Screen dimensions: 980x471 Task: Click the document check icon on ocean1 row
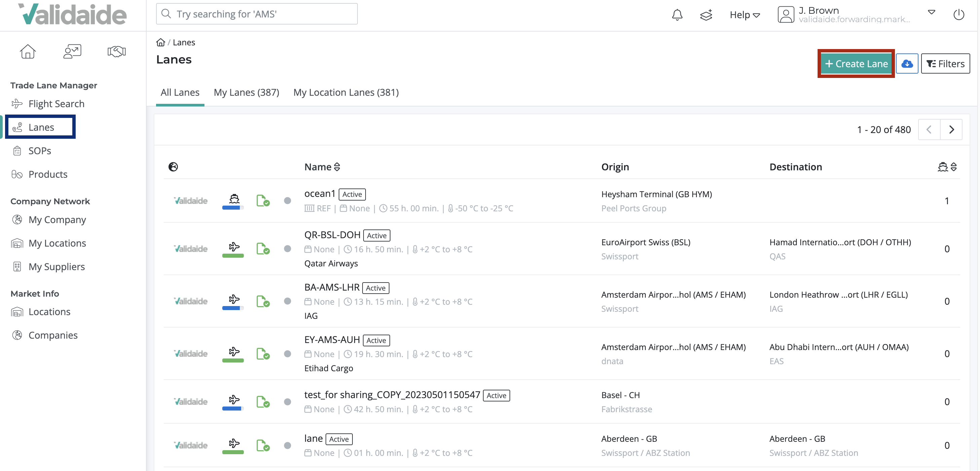click(x=263, y=200)
